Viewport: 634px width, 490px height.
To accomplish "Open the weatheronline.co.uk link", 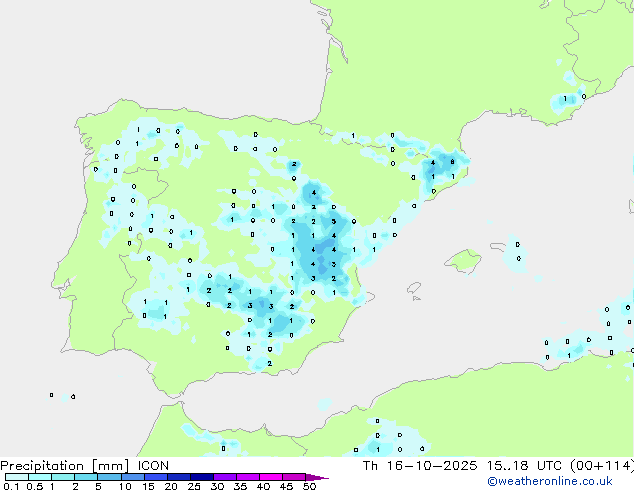I will [550, 481].
